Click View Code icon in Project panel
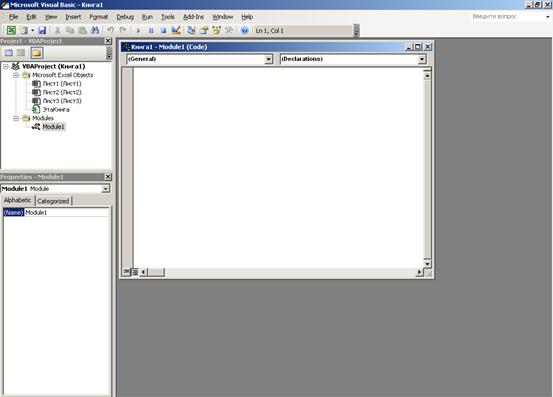This screenshot has height=397, width=553. coord(9,53)
